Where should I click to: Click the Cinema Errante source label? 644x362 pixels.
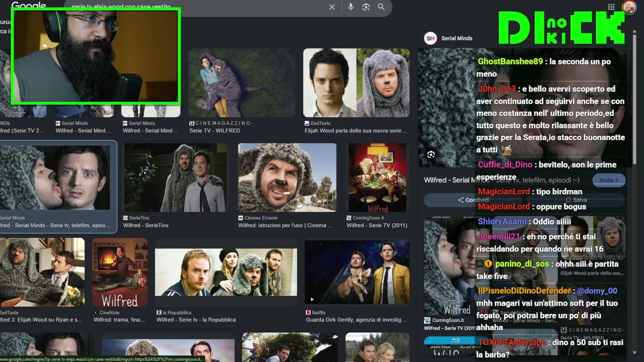[261, 218]
